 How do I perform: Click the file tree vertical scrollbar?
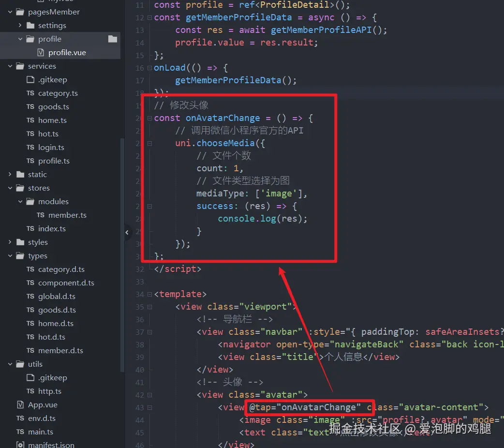point(122,255)
